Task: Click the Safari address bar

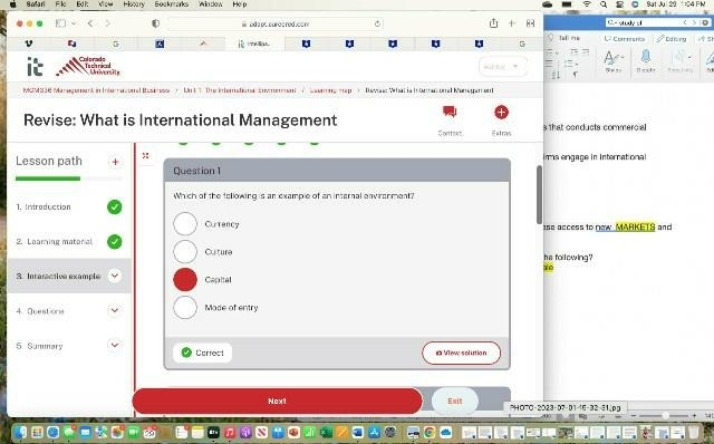Action: tap(275, 24)
